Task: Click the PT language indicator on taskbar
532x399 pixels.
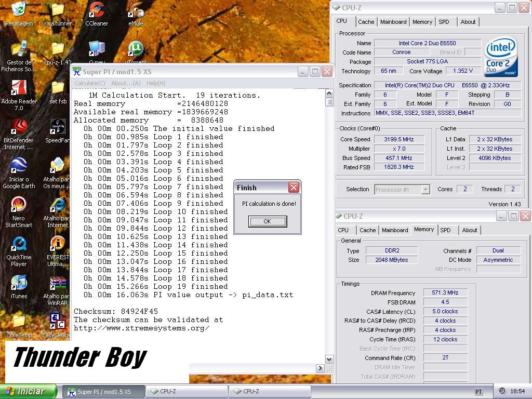Action: pos(478,392)
